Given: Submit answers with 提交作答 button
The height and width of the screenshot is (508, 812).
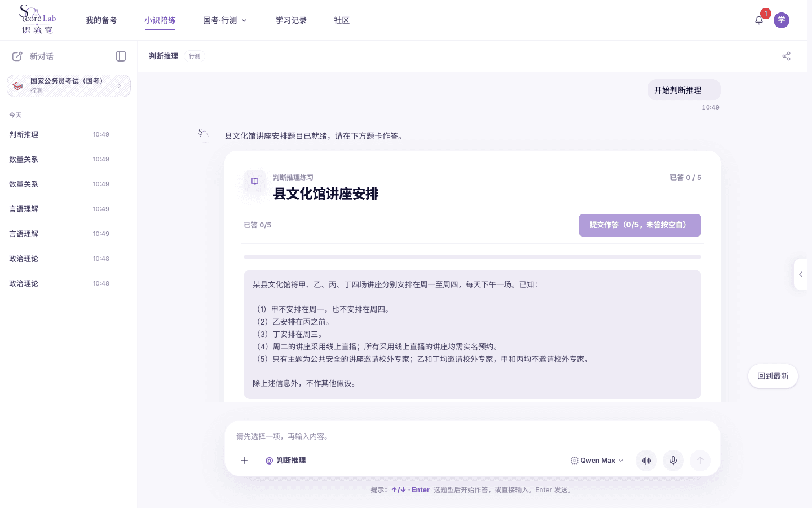Looking at the screenshot, I should click(x=640, y=225).
